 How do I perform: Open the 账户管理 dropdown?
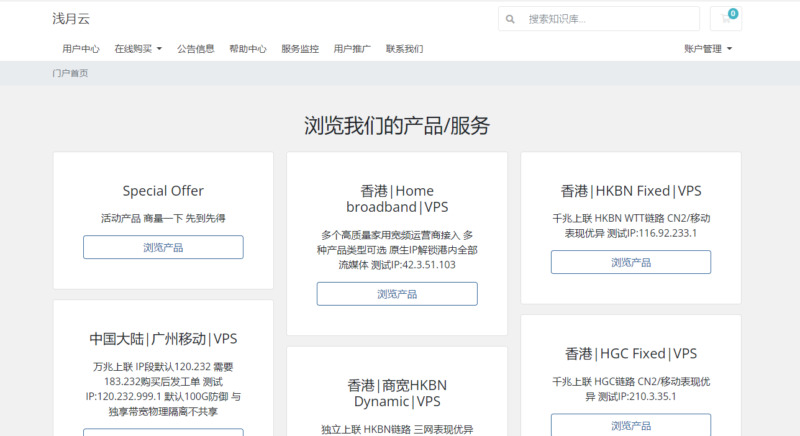click(x=708, y=48)
